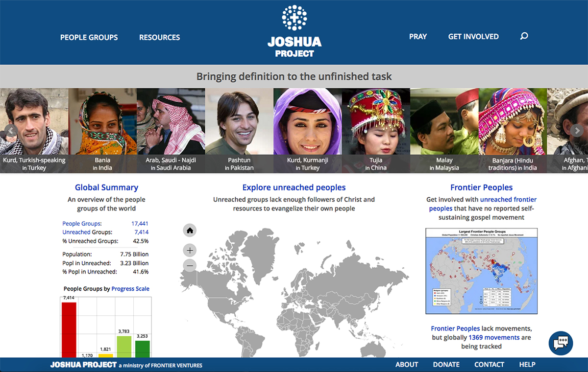
Task: Select GET INVOLVED in the navigation
Action: point(473,36)
